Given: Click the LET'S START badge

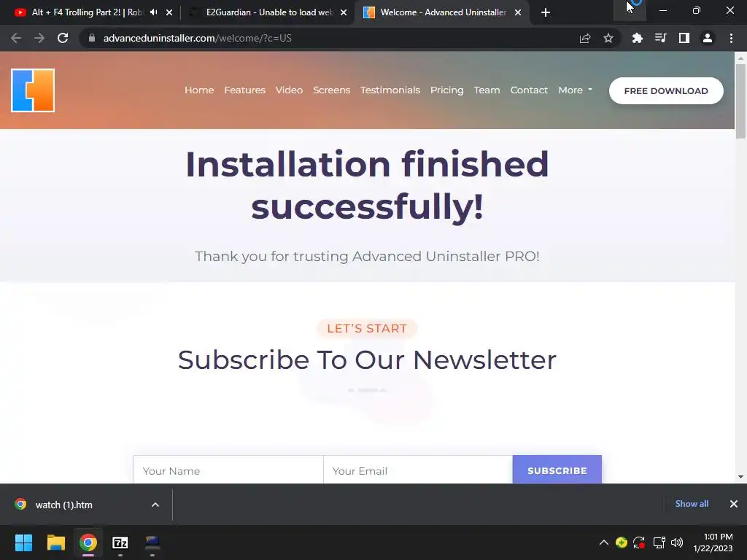Looking at the screenshot, I should tap(367, 329).
